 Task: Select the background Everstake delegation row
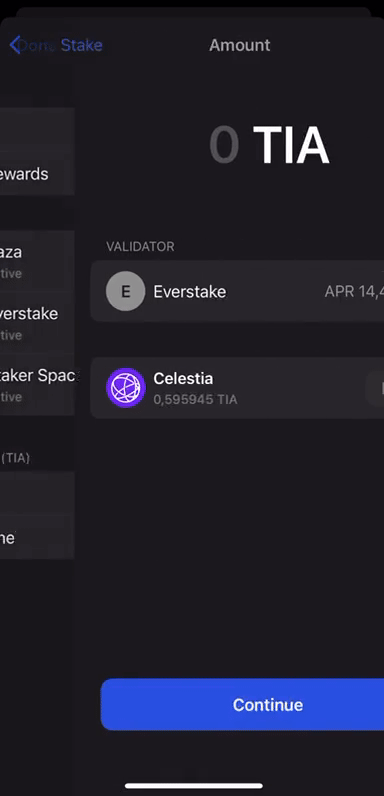tap(37, 323)
